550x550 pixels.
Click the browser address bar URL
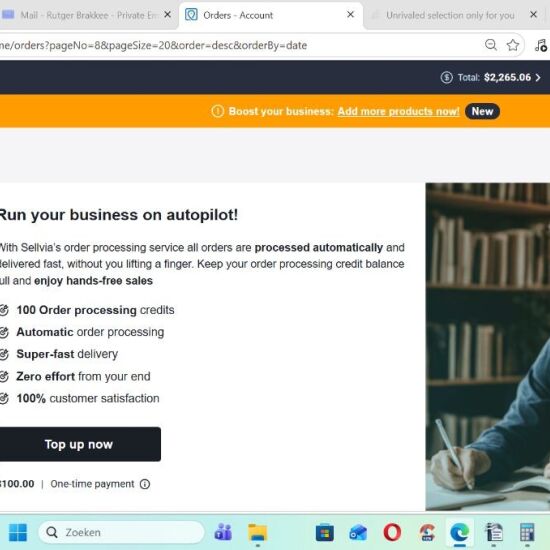pyautogui.click(x=154, y=46)
